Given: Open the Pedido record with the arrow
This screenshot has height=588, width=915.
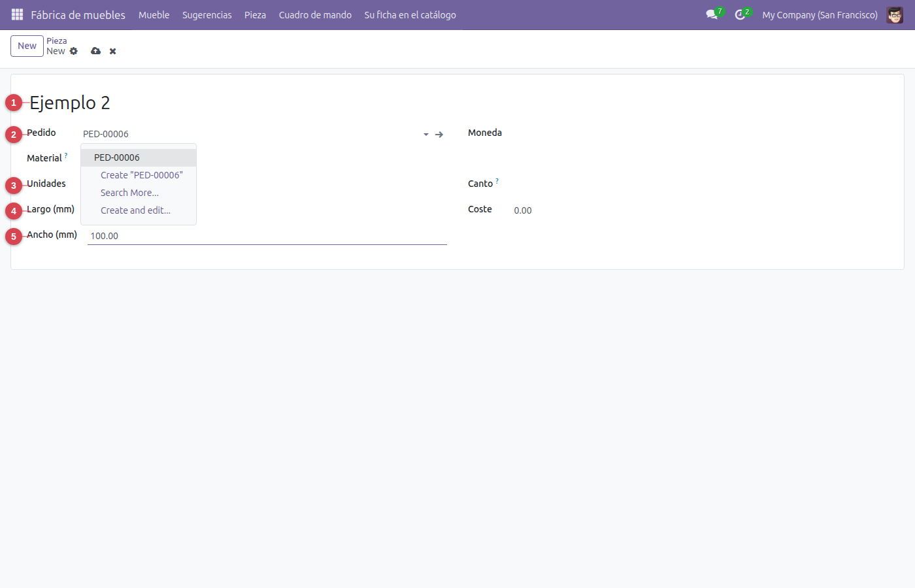Looking at the screenshot, I should (439, 134).
